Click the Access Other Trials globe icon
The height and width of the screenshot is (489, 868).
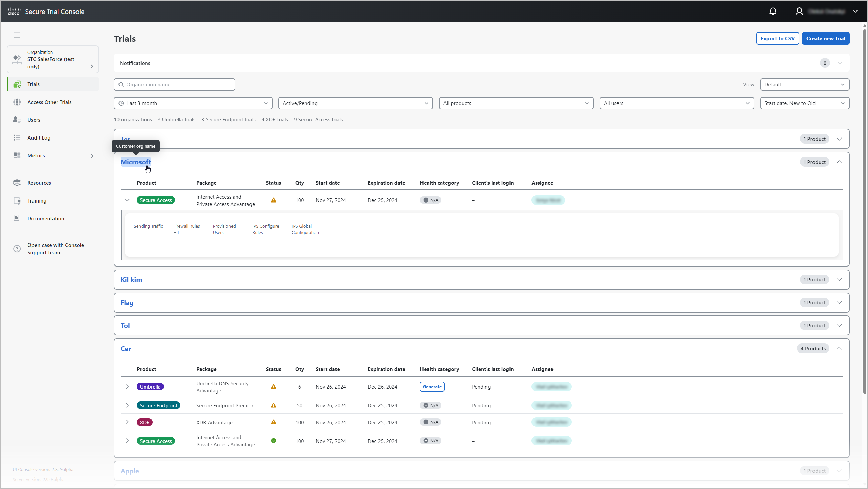(17, 102)
